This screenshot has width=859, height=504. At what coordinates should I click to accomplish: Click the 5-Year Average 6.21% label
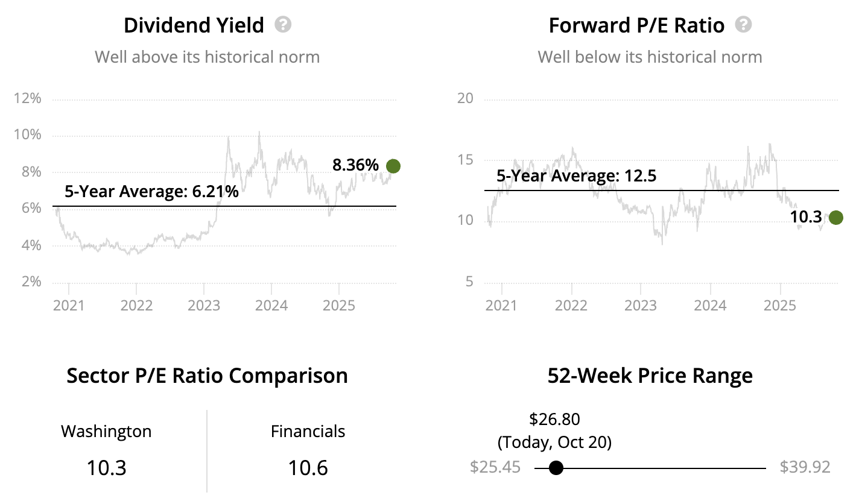click(151, 192)
